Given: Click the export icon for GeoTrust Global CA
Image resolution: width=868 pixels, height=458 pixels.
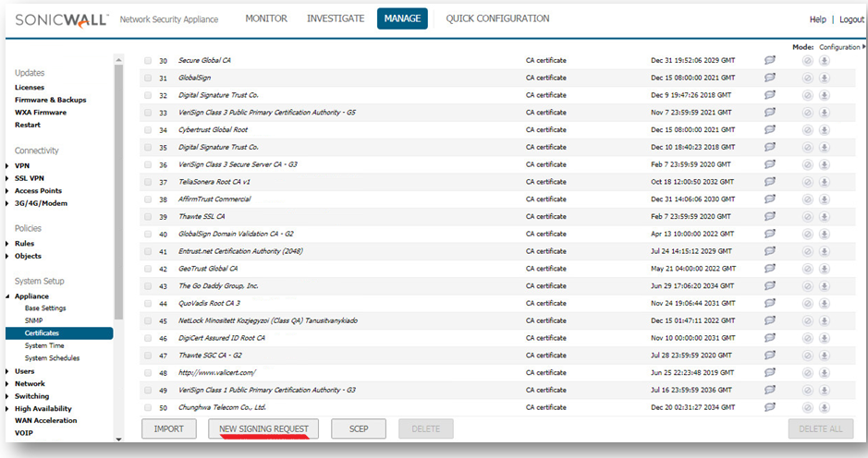Looking at the screenshot, I should click(824, 269).
